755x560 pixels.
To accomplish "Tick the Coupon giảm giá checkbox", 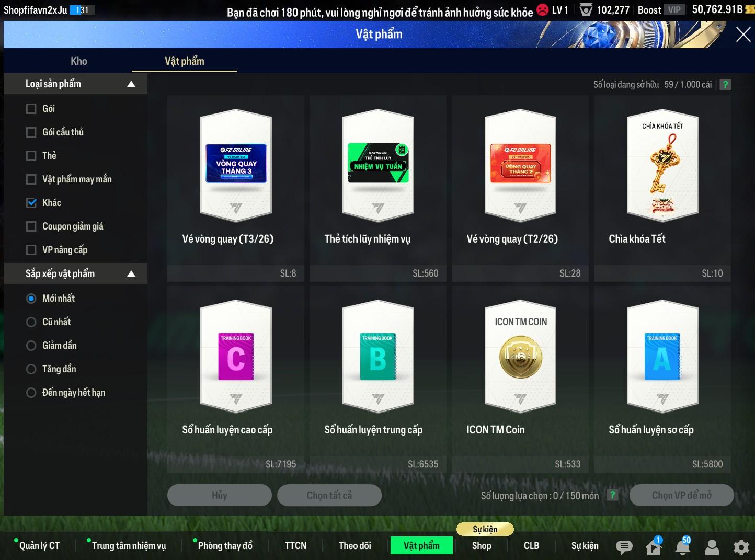I will pos(31,226).
